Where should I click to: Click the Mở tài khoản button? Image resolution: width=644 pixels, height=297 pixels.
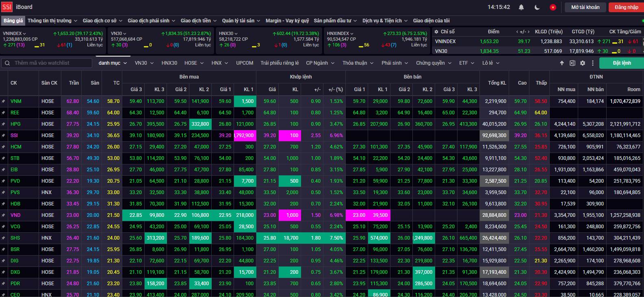(x=585, y=7)
